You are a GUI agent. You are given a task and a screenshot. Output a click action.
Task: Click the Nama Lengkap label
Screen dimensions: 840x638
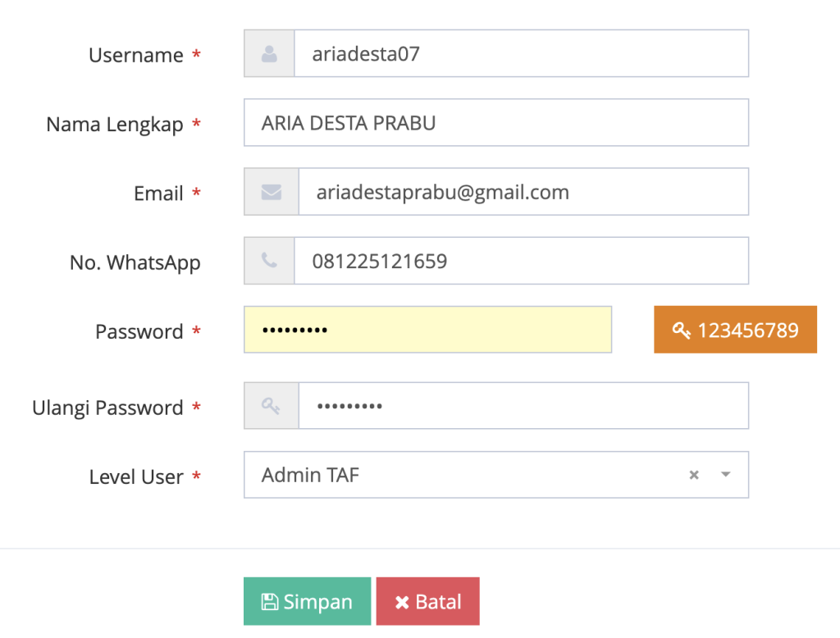pos(115,124)
